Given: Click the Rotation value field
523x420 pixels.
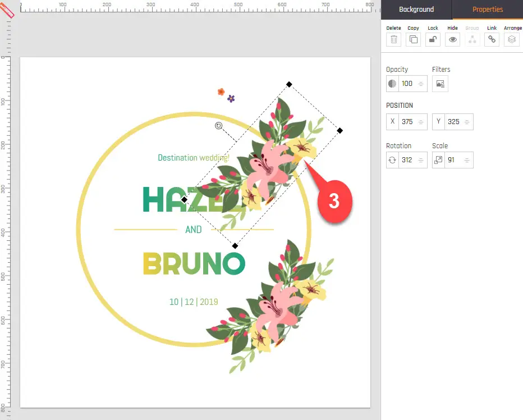Looking at the screenshot, I should 407,160.
